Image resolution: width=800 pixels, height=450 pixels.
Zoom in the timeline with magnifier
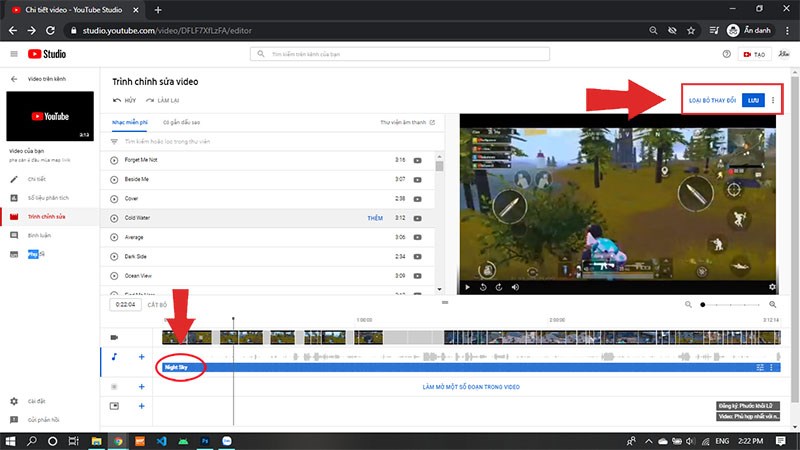pos(772,305)
